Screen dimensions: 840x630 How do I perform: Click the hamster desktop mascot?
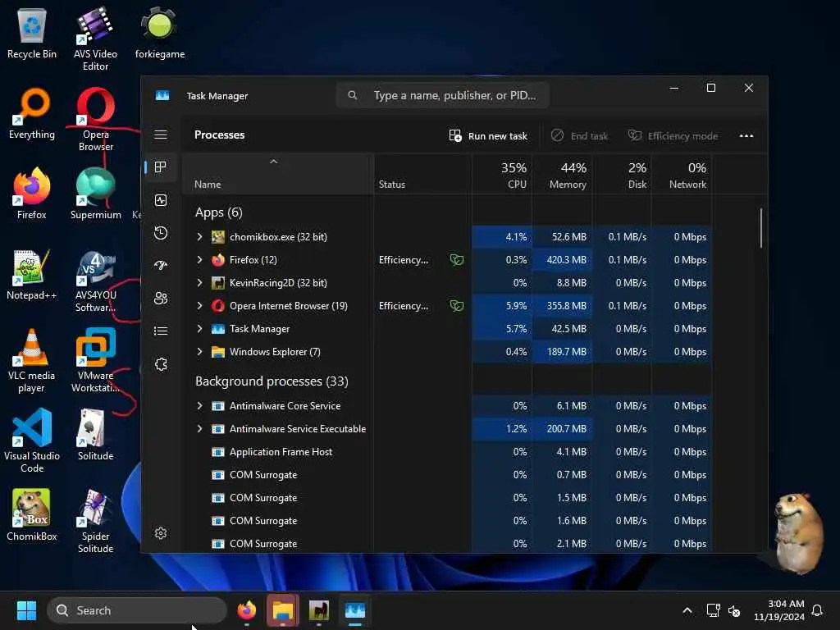pos(797,533)
